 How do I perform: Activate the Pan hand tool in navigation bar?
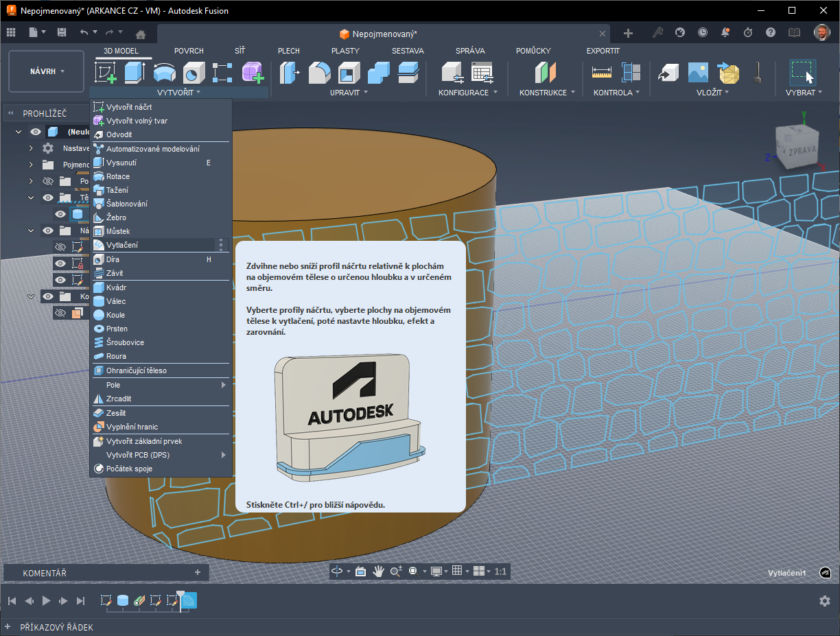coord(378,571)
